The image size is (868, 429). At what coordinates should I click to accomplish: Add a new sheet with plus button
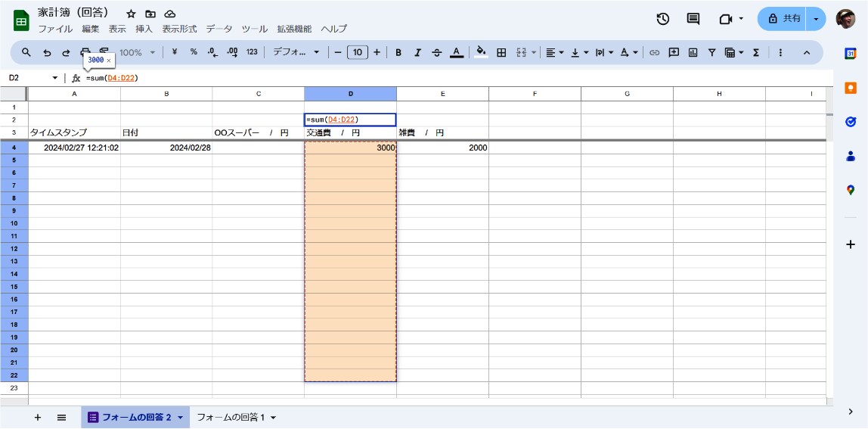[38, 418]
